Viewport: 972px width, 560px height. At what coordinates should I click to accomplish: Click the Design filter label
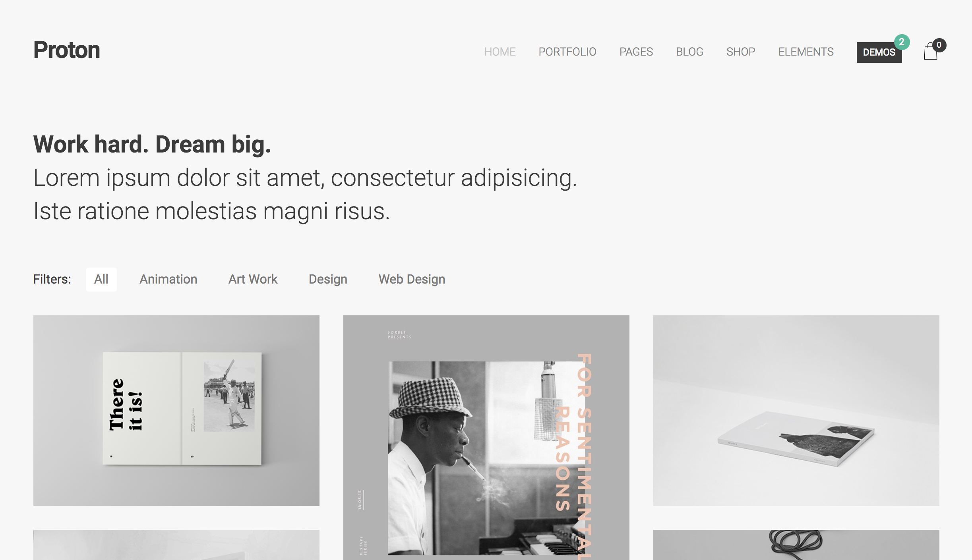[x=328, y=279]
